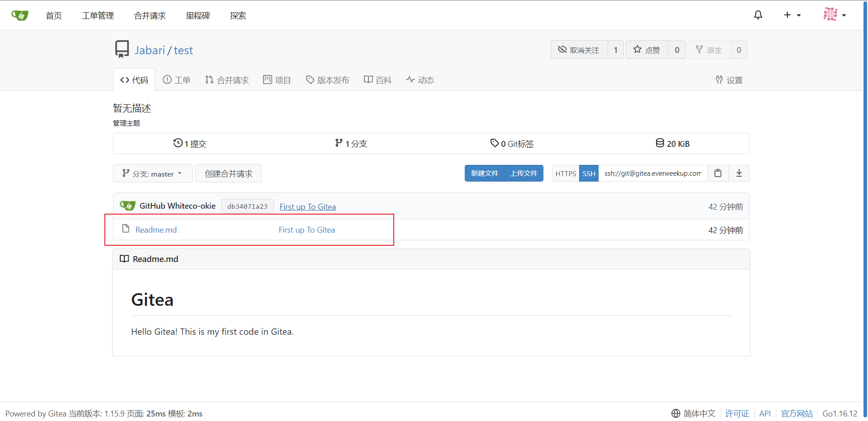Click the watchers count 1
868x421 pixels.
[616, 50]
